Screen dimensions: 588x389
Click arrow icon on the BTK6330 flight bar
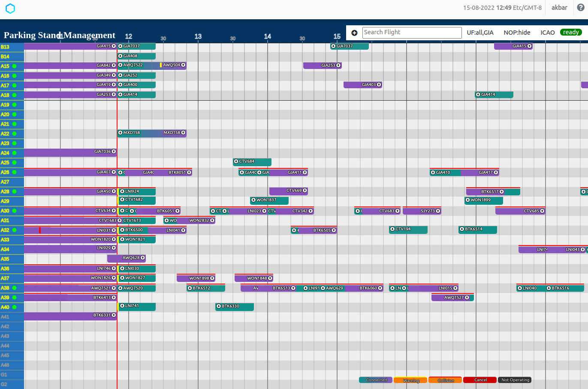pyautogui.click(x=218, y=306)
